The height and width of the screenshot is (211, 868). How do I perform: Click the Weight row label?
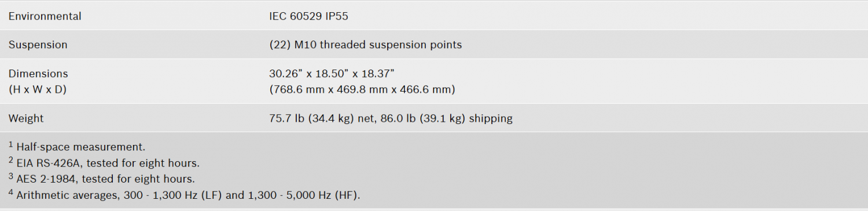coord(26,118)
